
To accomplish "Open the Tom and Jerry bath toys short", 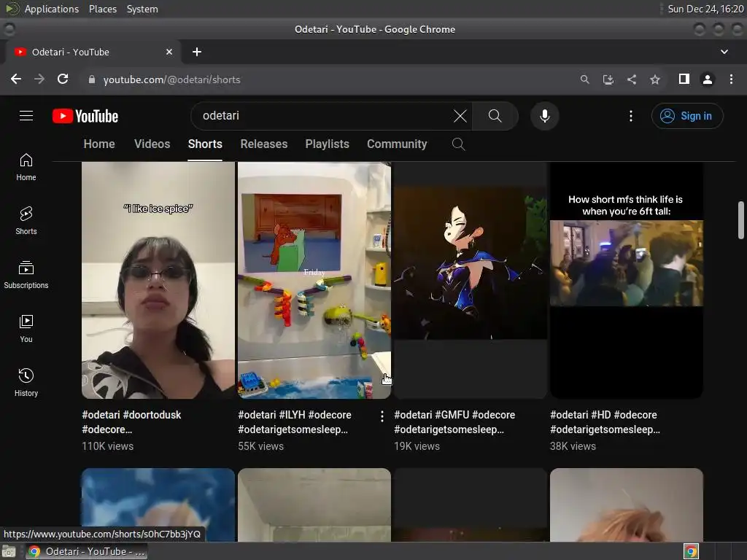I will [x=314, y=281].
